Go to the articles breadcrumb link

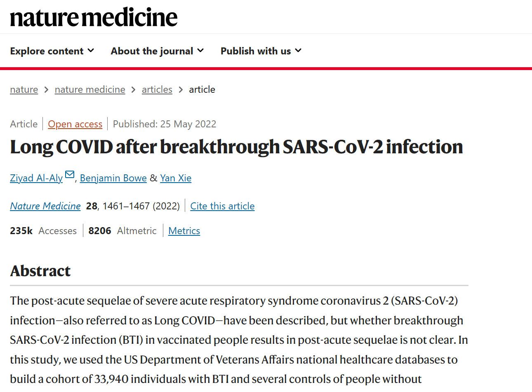157,89
